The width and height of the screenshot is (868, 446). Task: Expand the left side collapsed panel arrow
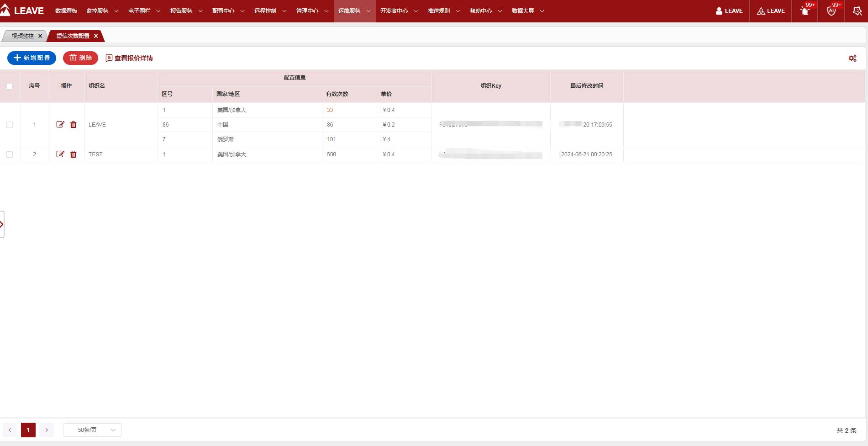pos(2,224)
